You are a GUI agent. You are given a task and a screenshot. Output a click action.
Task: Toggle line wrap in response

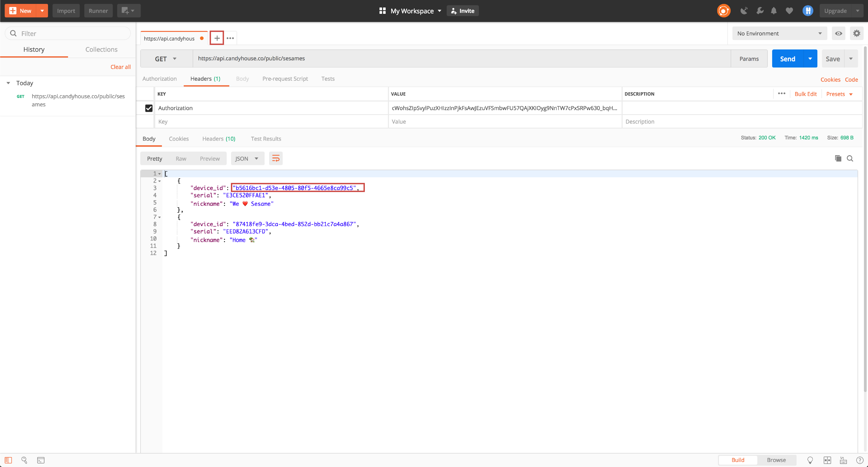click(276, 158)
